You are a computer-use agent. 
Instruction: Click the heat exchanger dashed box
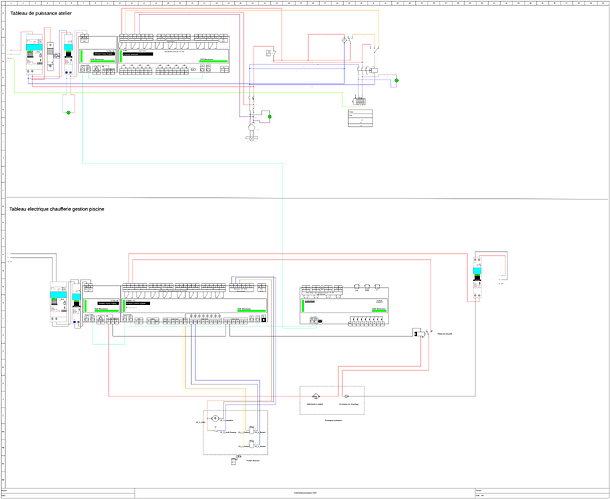pyautogui.click(x=331, y=400)
